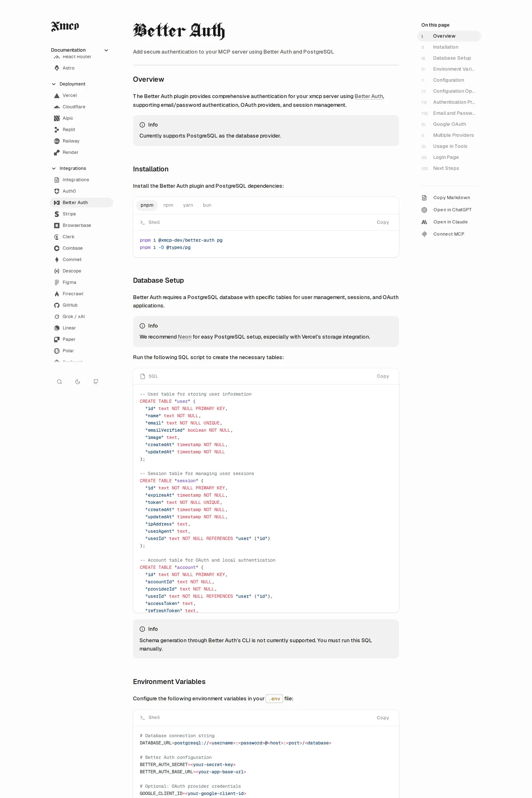Click the Replit icon in sidebar
Screen dimensions: 532x798
pos(57,130)
